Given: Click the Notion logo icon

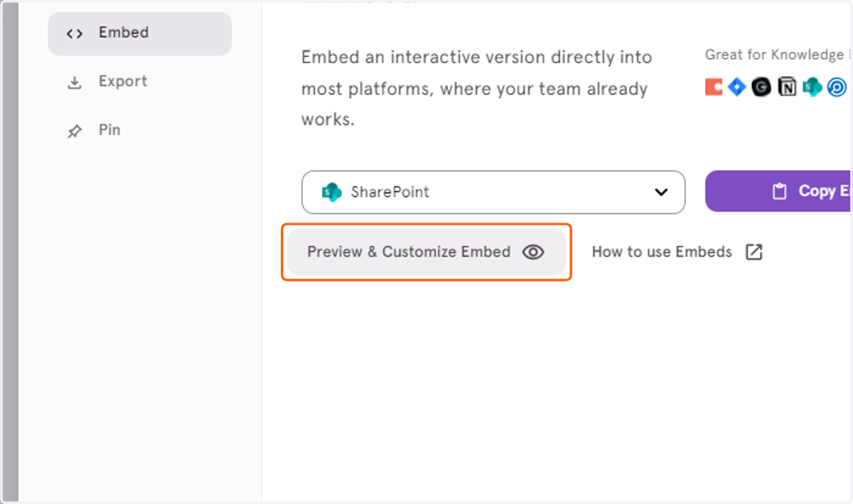Looking at the screenshot, I should pos(787,87).
